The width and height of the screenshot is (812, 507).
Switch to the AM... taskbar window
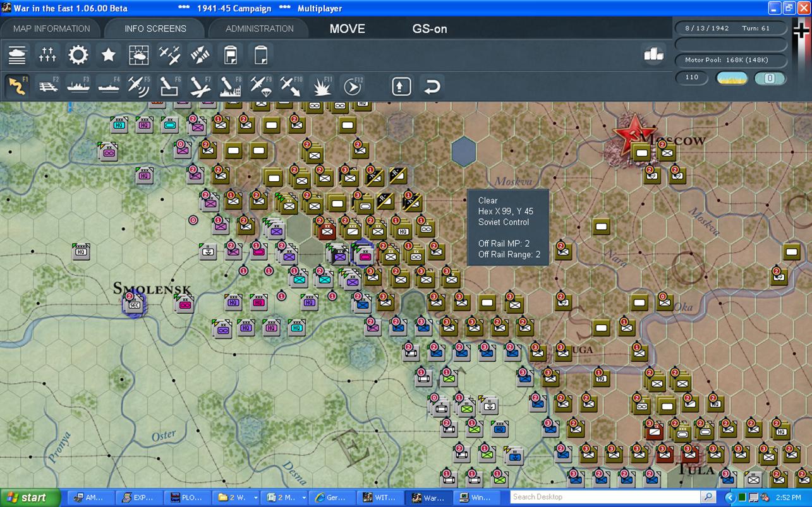[92, 498]
